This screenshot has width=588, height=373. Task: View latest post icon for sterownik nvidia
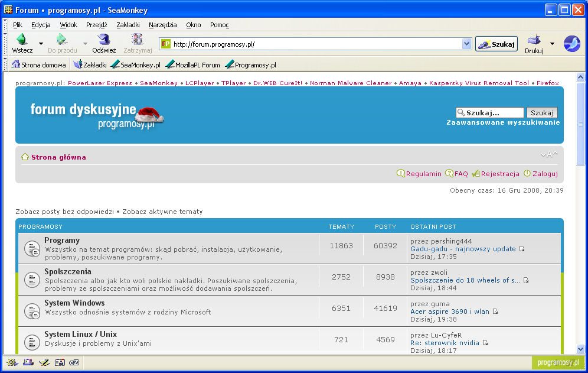tap(485, 343)
